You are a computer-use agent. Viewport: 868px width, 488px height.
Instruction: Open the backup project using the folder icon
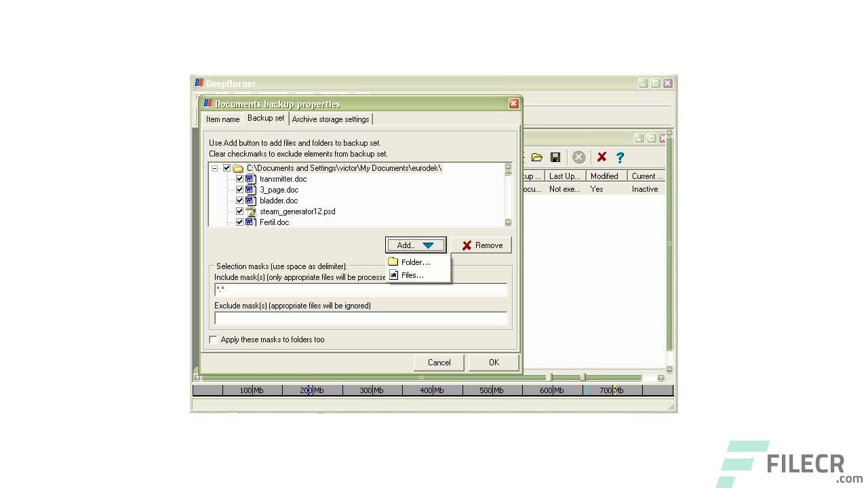coord(537,157)
